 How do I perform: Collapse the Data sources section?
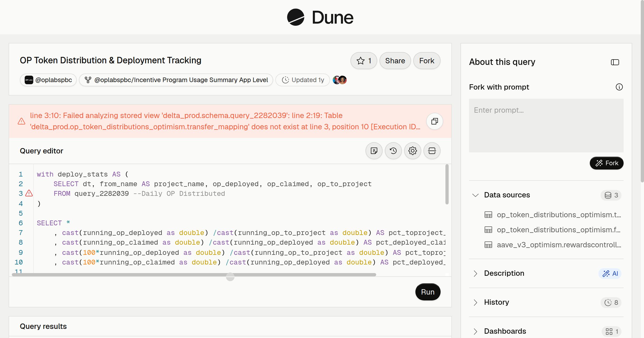point(475,195)
